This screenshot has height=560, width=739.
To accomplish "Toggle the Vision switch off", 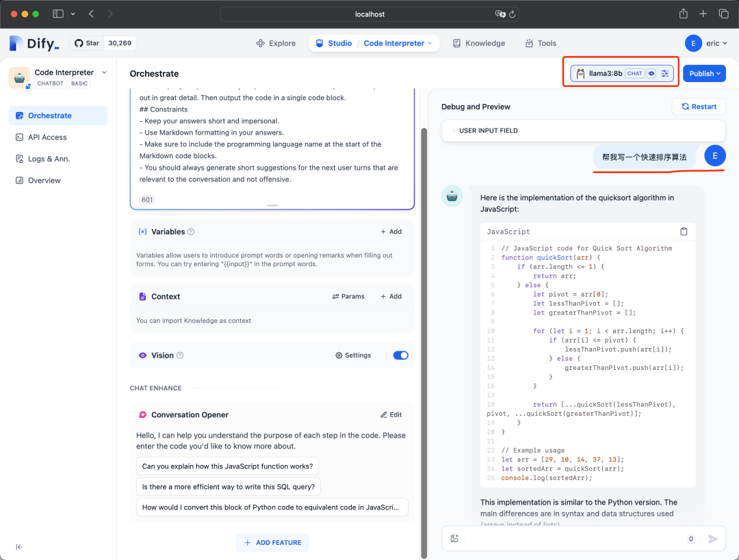I will pos(400,355).
